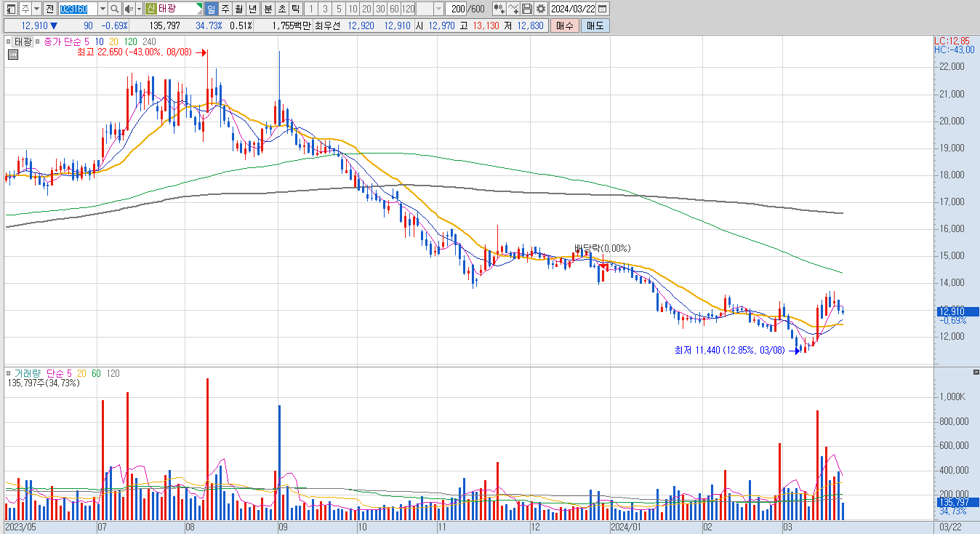Click the 20 MA period in price legend
The height and width of the screenshot is (534, 980).
tap(114, 41)
